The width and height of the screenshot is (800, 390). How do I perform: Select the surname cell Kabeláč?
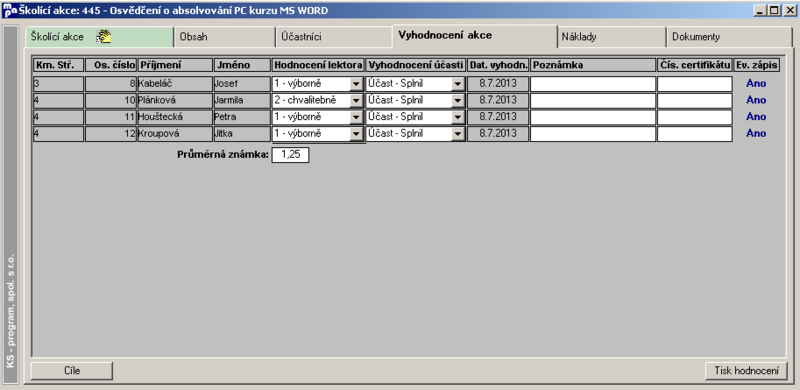pyautogui.click(x=175, y=84)
